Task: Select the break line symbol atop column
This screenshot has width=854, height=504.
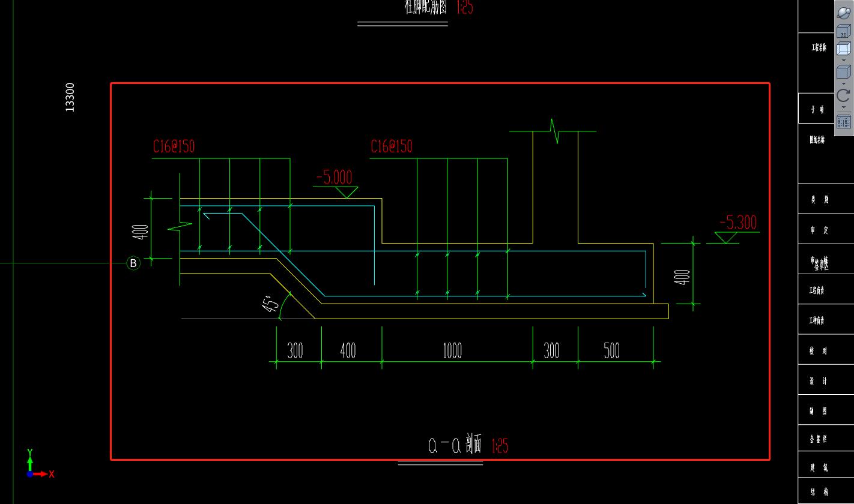Action: (553, 131)
